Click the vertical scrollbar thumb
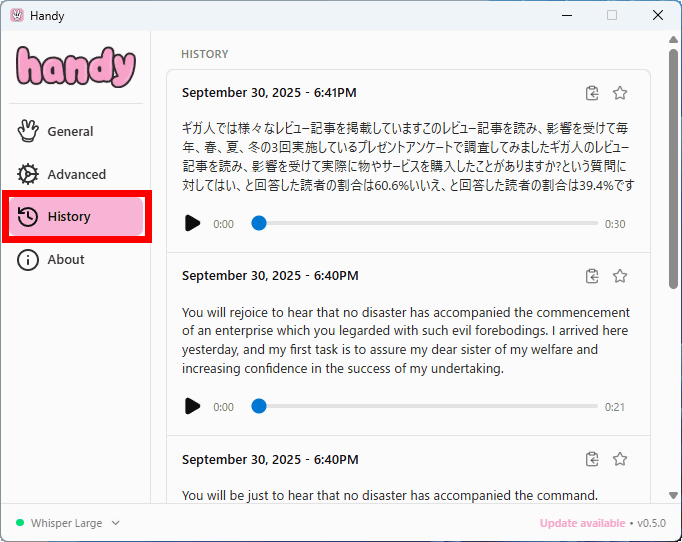The height and width of the screenshot is (542, 682). (673, 169)
